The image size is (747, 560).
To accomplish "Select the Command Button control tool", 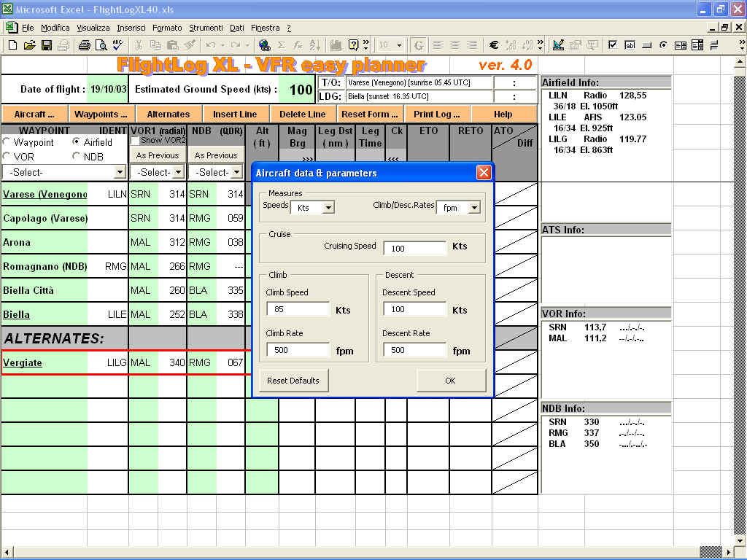I will (x=646, y=45).
